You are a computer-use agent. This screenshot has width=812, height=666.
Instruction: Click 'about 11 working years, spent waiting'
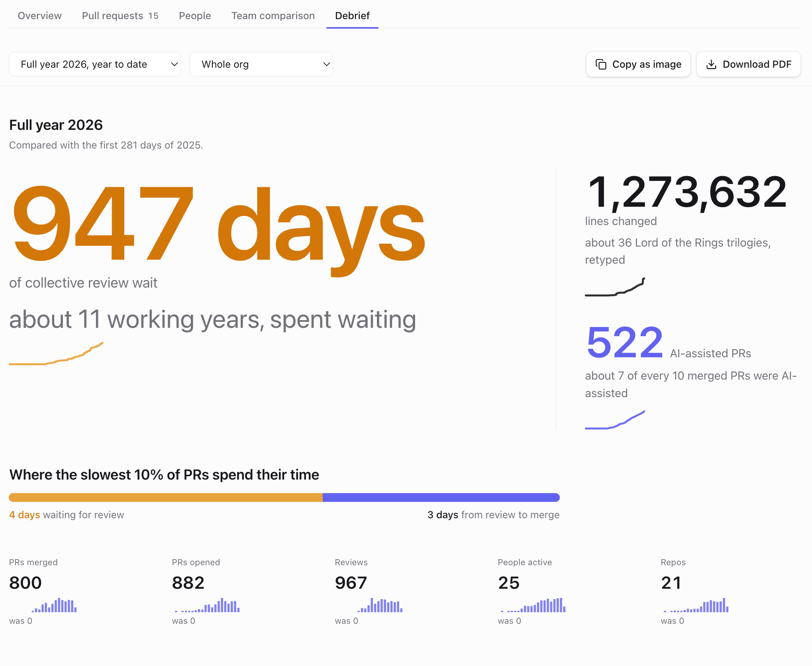point(212,319)
